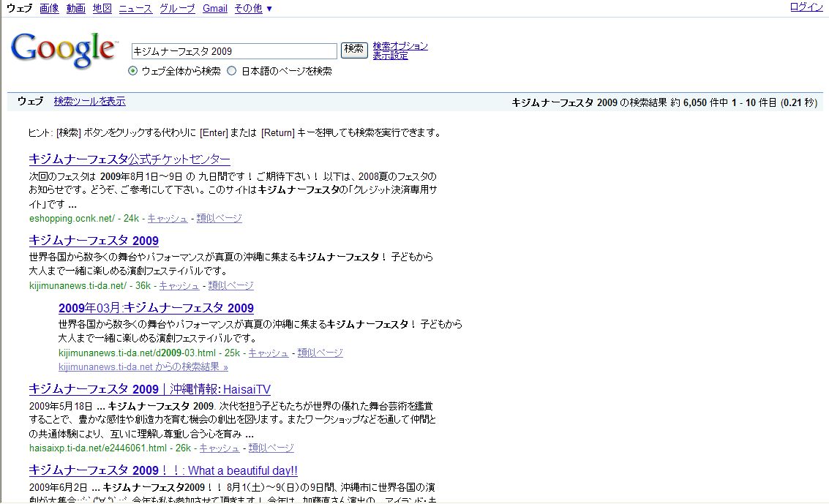Open 2009年03月:キジムナーフェスタ 2009 result
Image resolution: width=829 pixels, height=504 pixels.
point(156,308)
